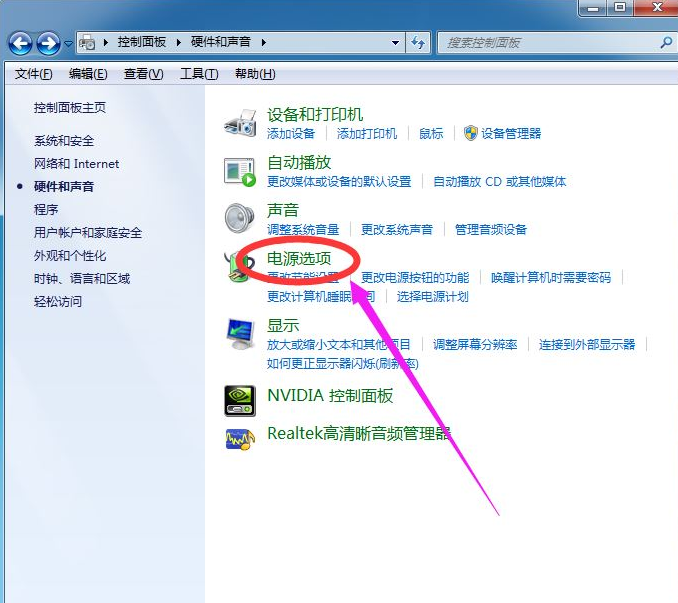
Task: Open the 文件(F) menu
Action: click(34, 74)
